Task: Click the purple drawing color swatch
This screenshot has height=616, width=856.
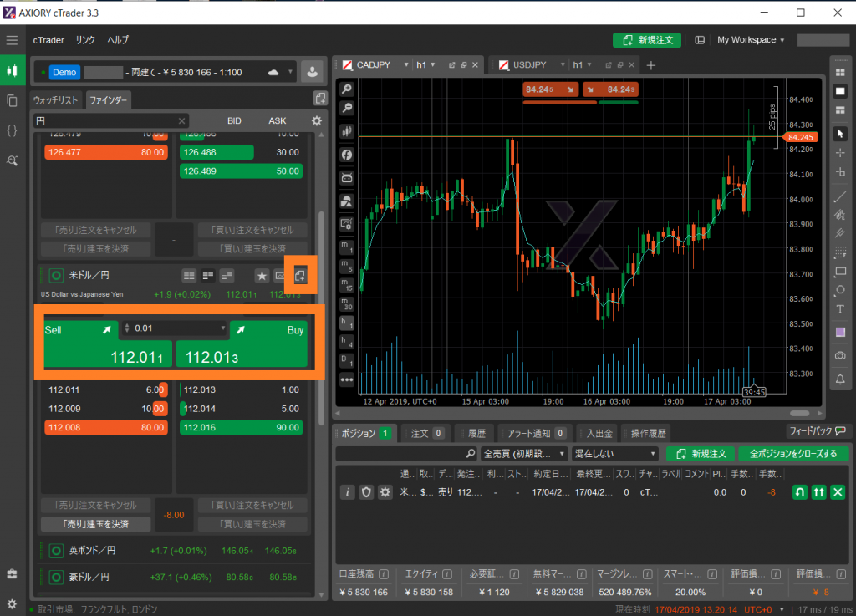Action: tap(840, 333)
